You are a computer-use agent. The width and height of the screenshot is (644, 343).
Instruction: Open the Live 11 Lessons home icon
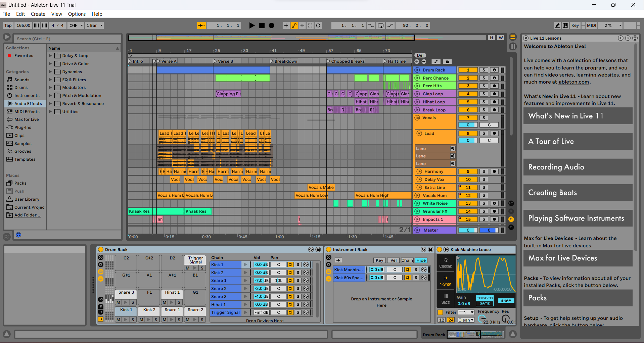(635, 38)
